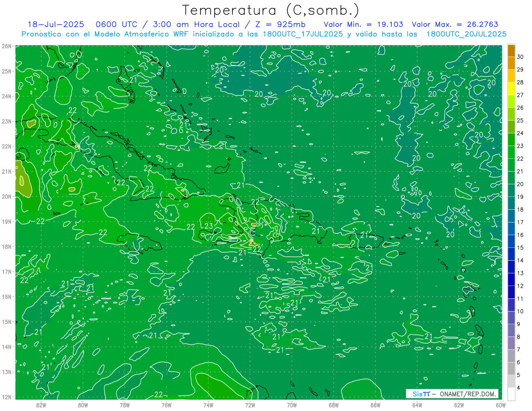Click the "62W" longitude label
532x411 pixels.
459,405
